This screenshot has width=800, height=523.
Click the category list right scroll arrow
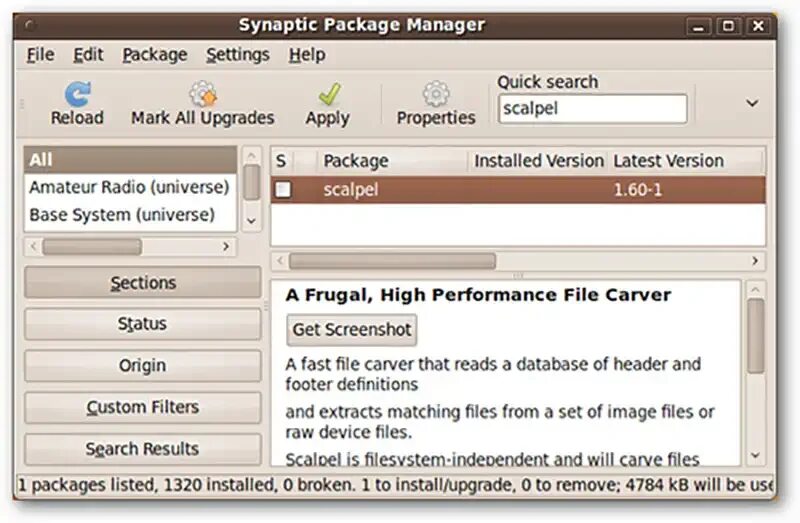click(x=226, y=246)
